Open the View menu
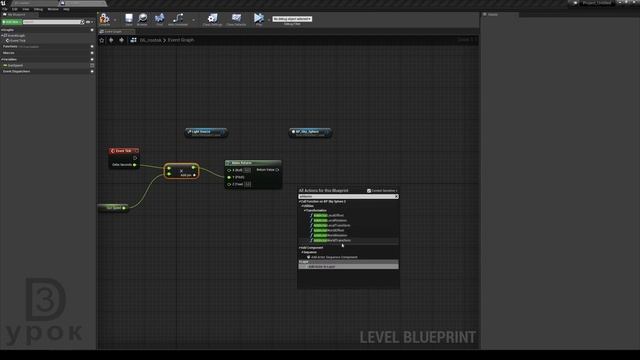640x360 pixels. [25, 9]
